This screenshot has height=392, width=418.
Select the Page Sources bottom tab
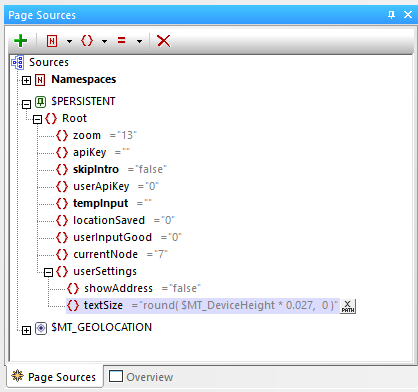coord(54,377)
